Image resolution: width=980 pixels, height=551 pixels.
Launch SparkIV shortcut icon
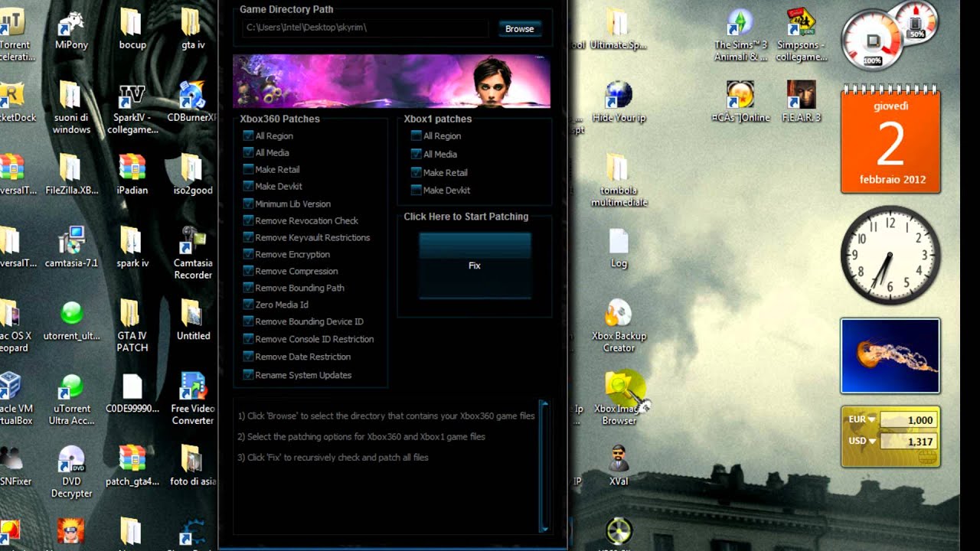click(132, 107)
